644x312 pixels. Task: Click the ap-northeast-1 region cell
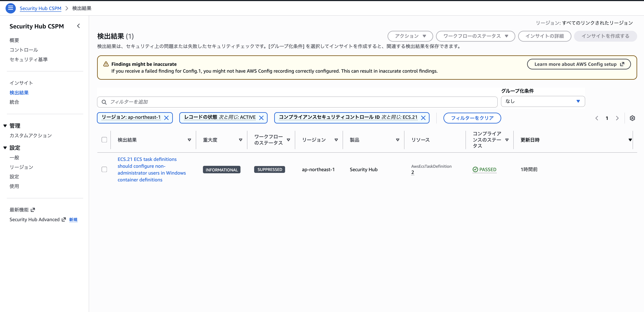[x=318, y=169]
